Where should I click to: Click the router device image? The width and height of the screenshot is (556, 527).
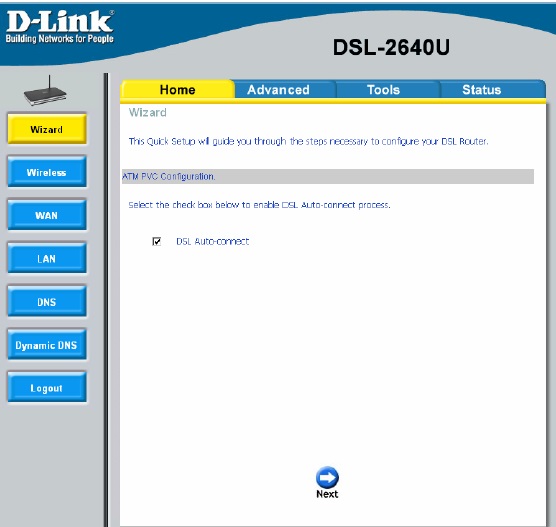tap(45, 91)
